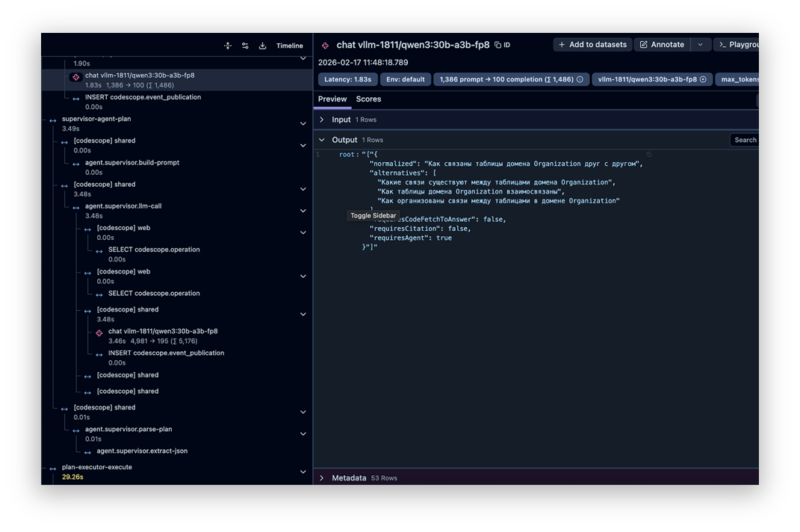800x532 pixels.
Task: Click the Add to datasets button
Action: click(x=592, y=45)
